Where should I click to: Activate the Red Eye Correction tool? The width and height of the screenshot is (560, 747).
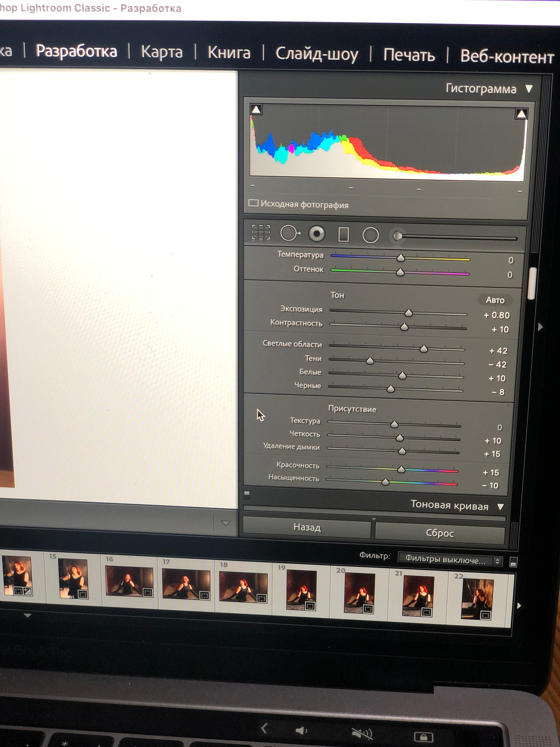[x=316, y=234]
